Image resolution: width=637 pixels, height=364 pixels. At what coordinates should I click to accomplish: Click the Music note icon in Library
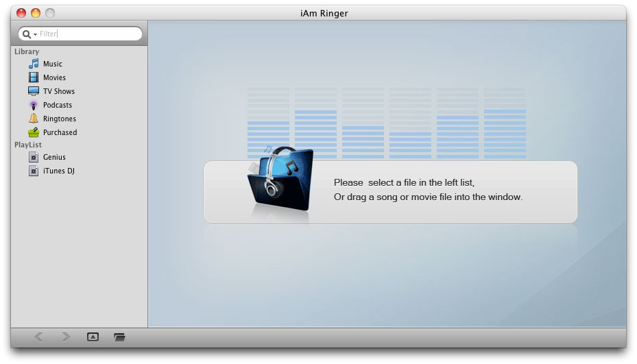coord(34,64)
